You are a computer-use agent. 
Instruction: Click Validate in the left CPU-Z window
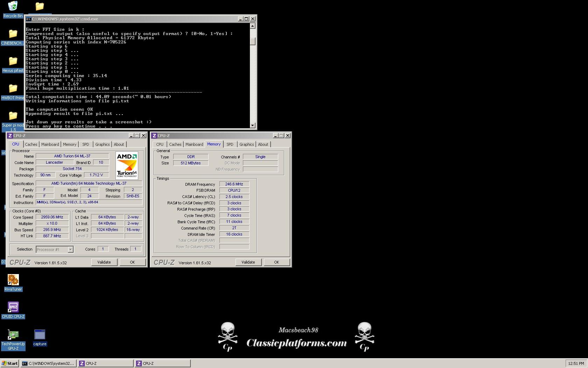tap(104, 262)
